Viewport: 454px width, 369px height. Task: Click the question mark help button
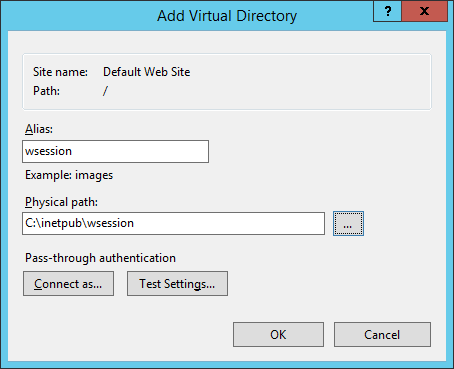tap(387, 11)
